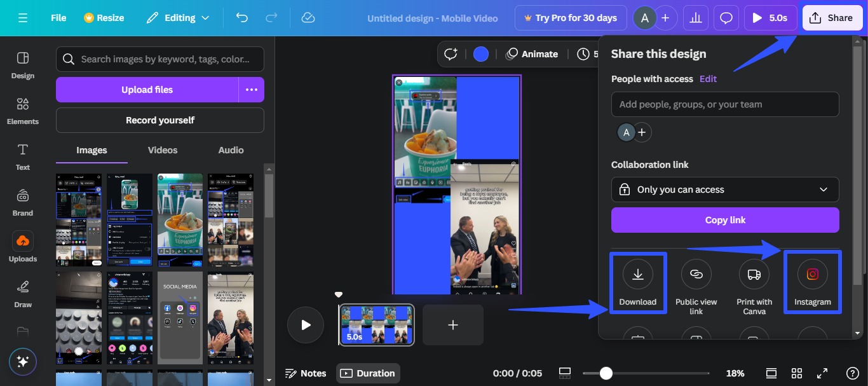Viewport: 868px width, 386px height.
Task: Open design insights with the bar chart icon
Action: click(x=695, y=17)
